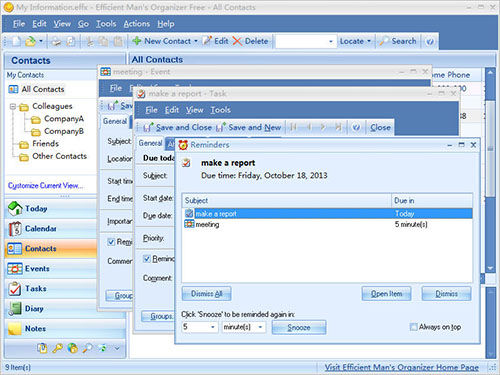
Task: Click the contact list scroll down arrow
Action: pyautogui.click(x=490, y=268)
